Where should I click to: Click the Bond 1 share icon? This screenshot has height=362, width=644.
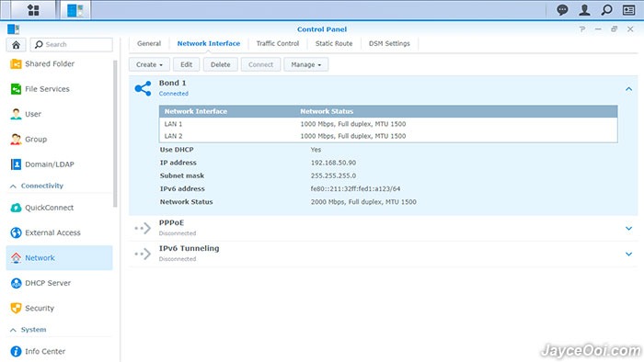143,88
